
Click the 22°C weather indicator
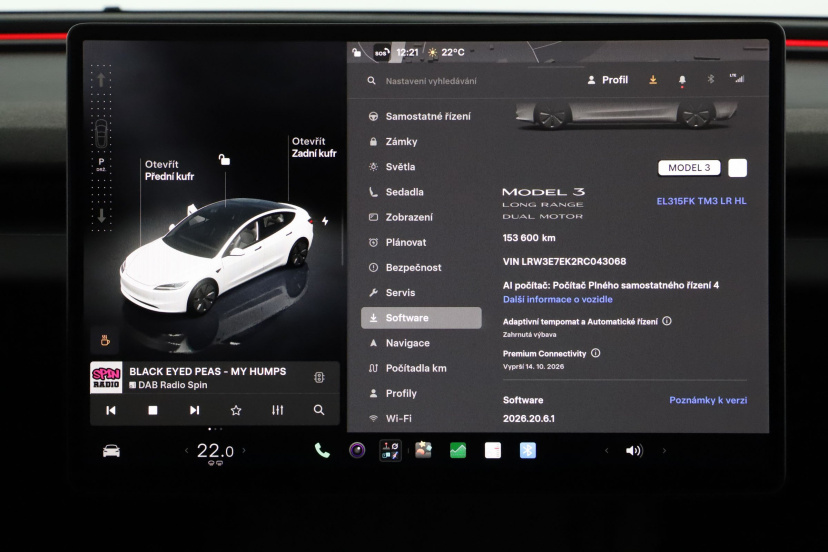(x=447, y=52)
